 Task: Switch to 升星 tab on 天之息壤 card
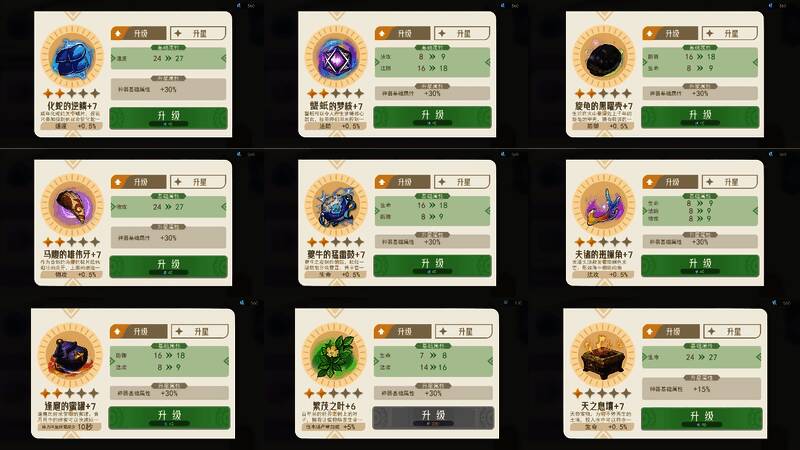[x=732, y=332]
